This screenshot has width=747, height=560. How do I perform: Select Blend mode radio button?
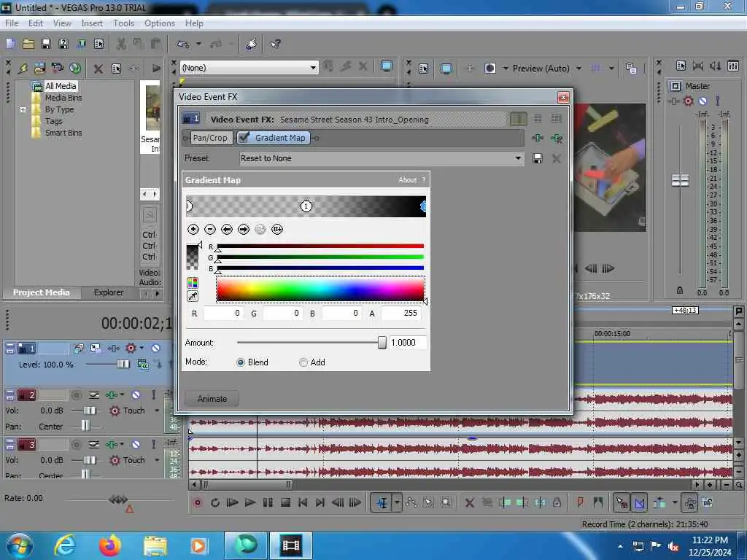pyautogui.click(x=241, y=362)
